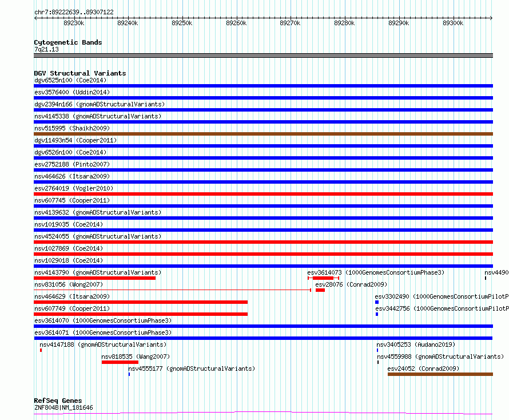Click the red nsv1027869 (Coe2014) bar
Viewport: 509px width, 420px height.
[263, 254]
